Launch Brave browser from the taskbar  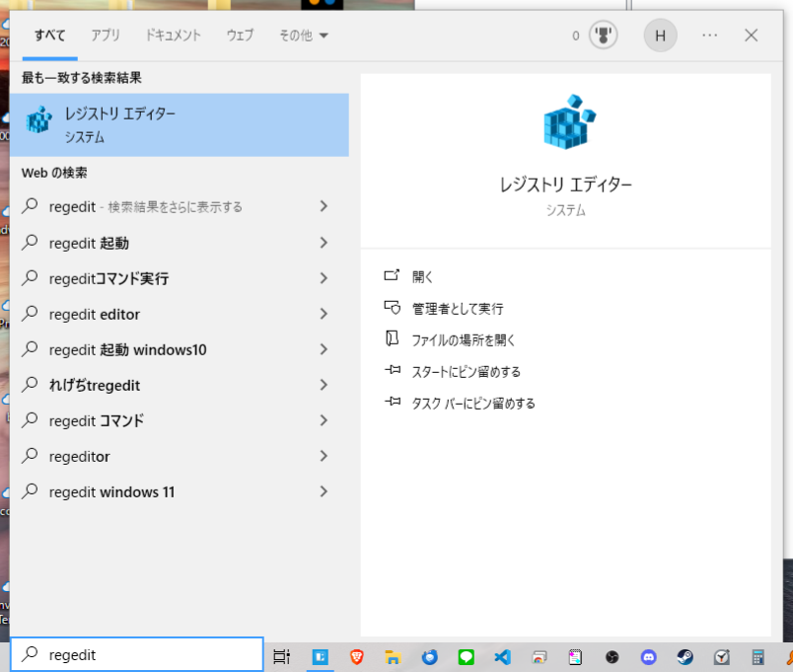[356, 657]
